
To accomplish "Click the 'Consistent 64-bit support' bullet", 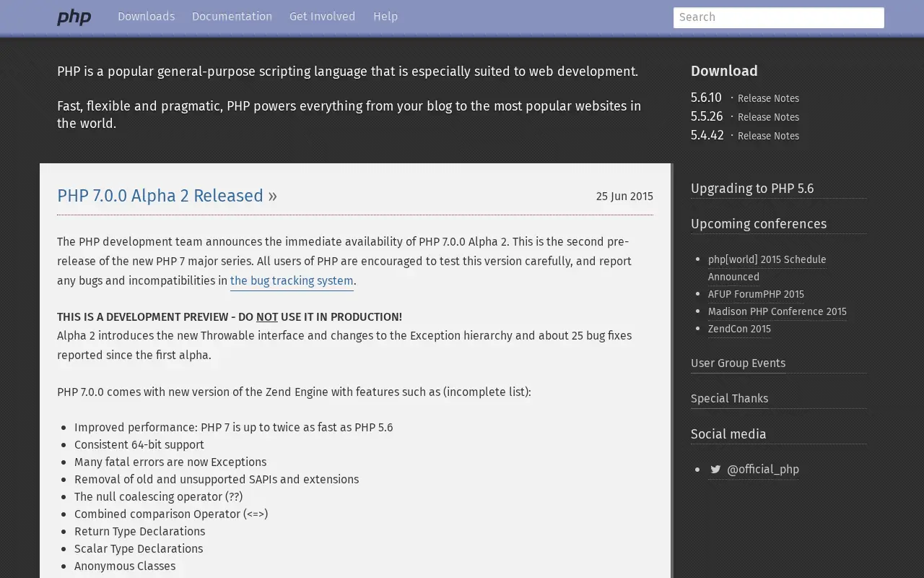I will click(x=139, y=445).
